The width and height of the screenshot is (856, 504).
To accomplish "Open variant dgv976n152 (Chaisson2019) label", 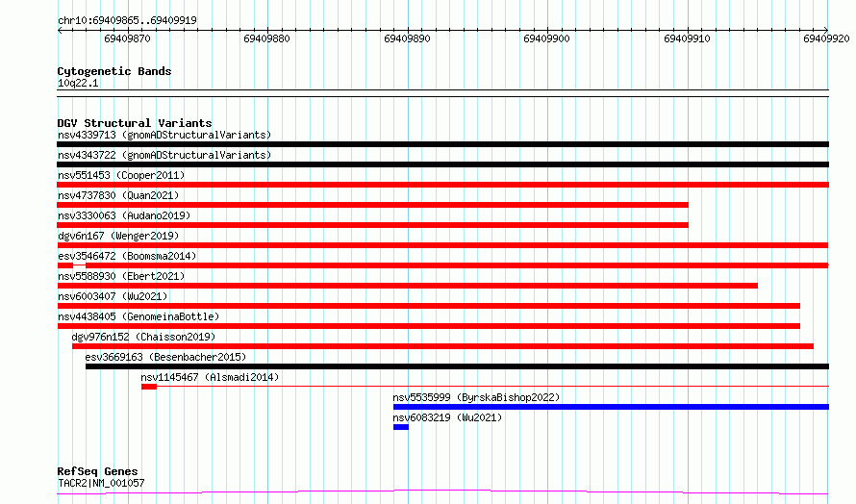I will [x=143, y=337].
